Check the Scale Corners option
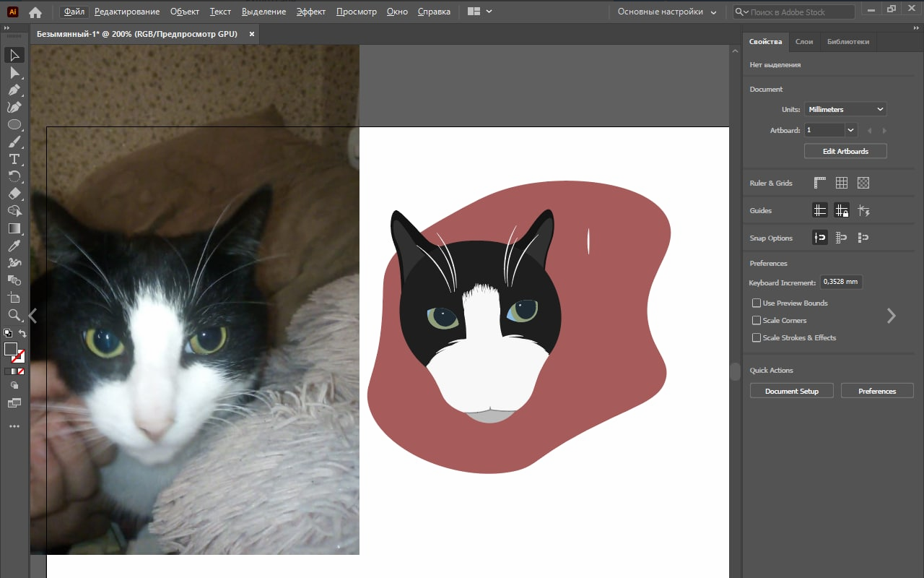 (757, 321)
